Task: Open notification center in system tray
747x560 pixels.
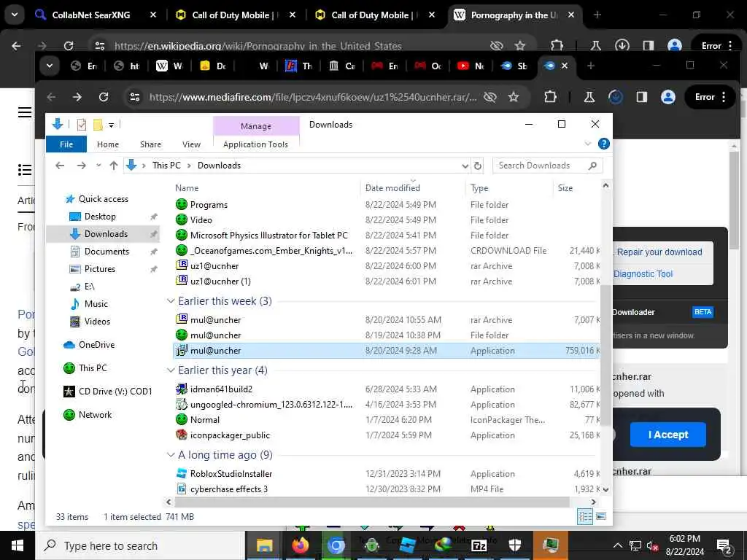Action: coord(724,545)
